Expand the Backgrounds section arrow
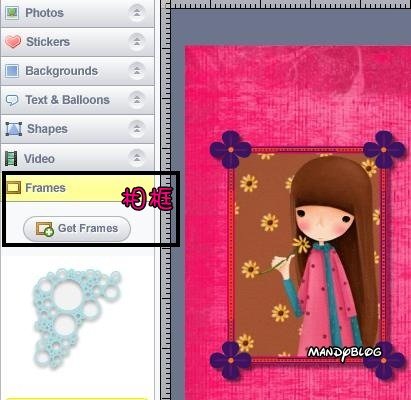 pyautogui.click(x=137, y=71)
